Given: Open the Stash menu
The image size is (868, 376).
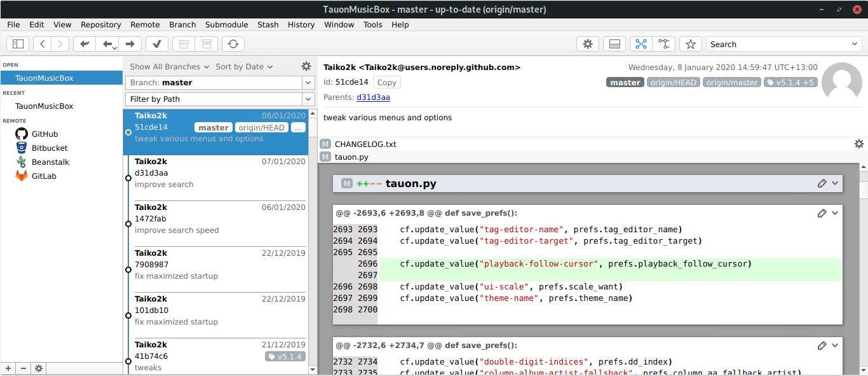Looking at the screenshot, I should pyautogui.click(x=268, y=25).
